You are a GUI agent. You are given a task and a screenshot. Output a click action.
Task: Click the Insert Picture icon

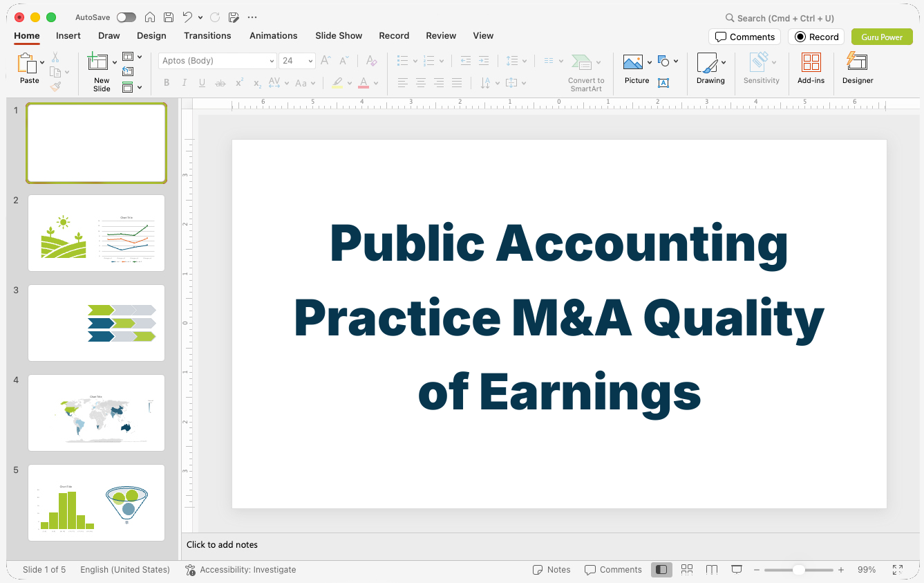633,62
